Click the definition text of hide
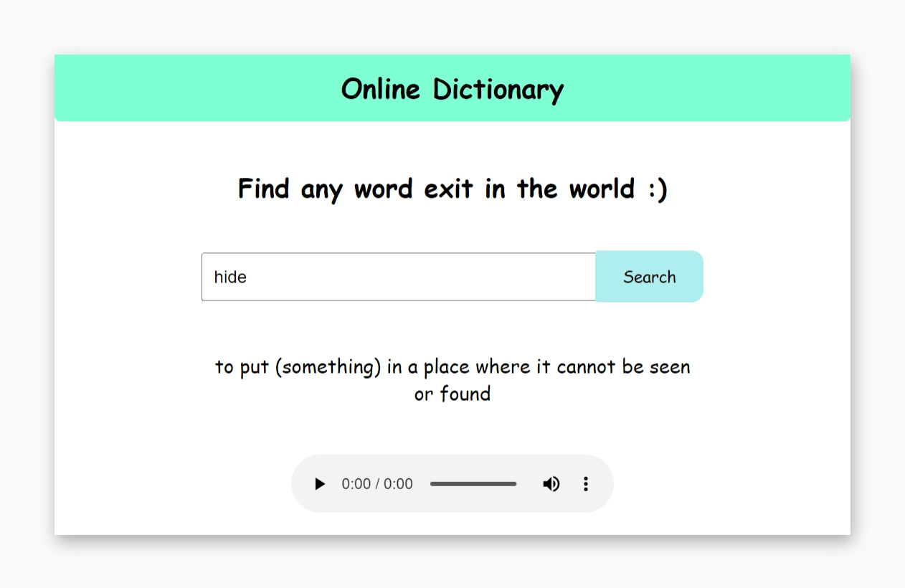This screenshot has width=905, height=588. [x=452, y=367]
